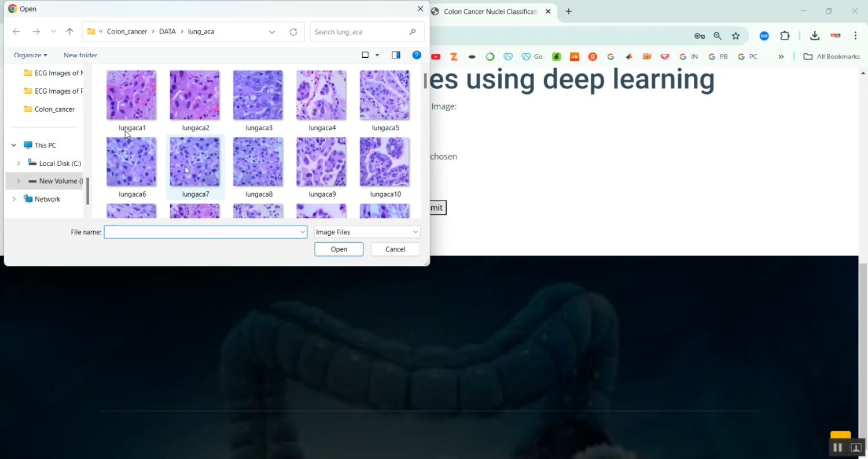Pause the screen recording

point(837,447)
